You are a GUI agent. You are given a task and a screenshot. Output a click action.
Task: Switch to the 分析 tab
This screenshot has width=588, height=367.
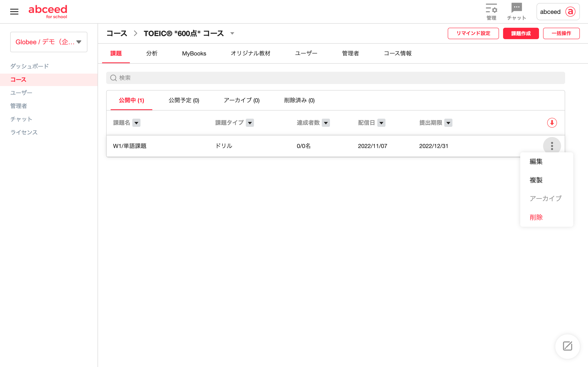click(152, 53)
